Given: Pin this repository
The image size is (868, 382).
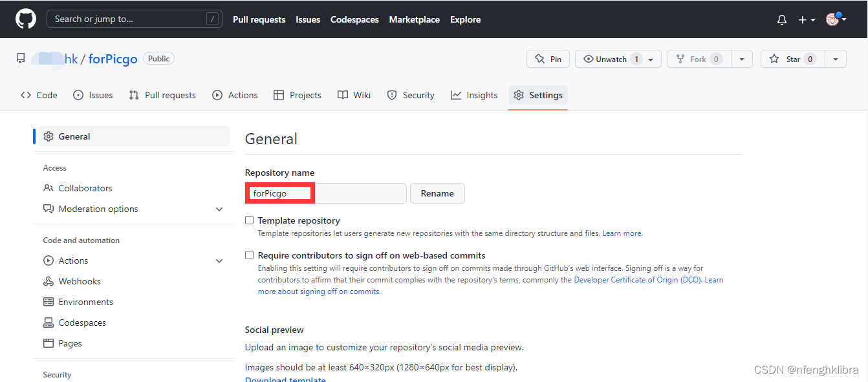Looking at the screenshot, I should pyautogui.click(x=548, y=59).
